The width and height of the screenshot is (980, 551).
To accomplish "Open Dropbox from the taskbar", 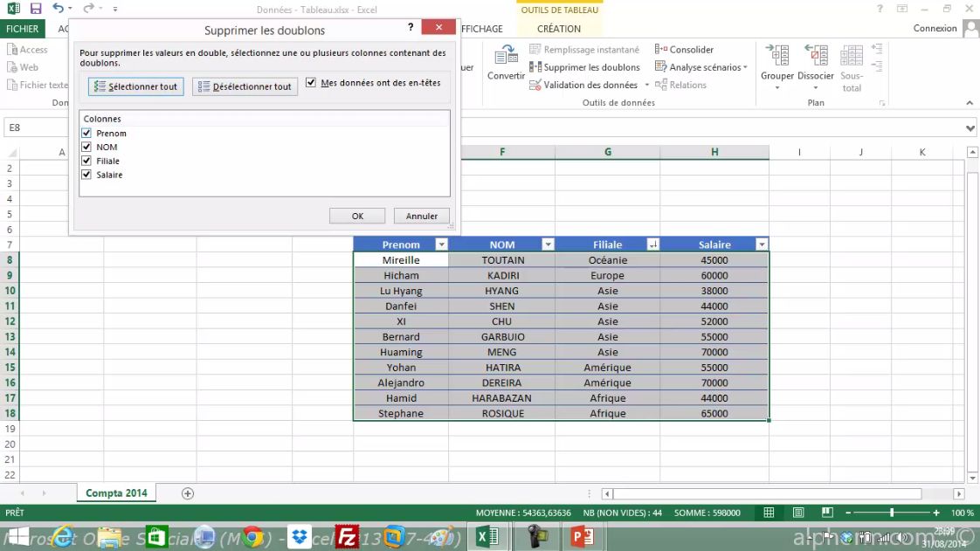I will pos(300,537).
